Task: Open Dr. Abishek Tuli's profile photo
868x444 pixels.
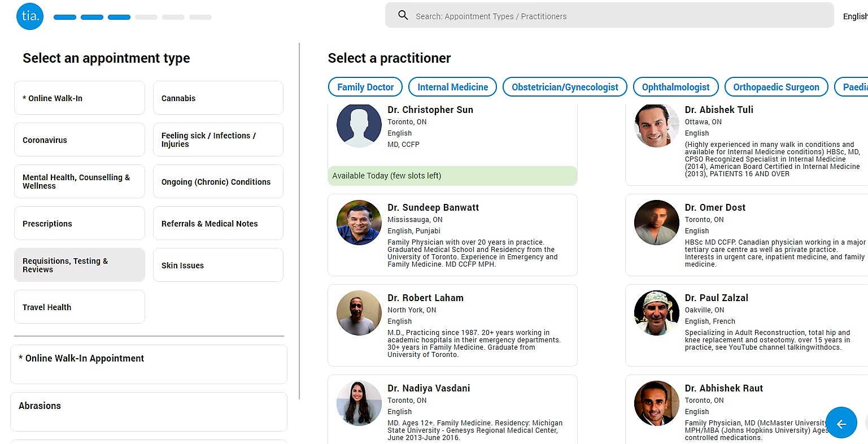Action: click(657, 125)
